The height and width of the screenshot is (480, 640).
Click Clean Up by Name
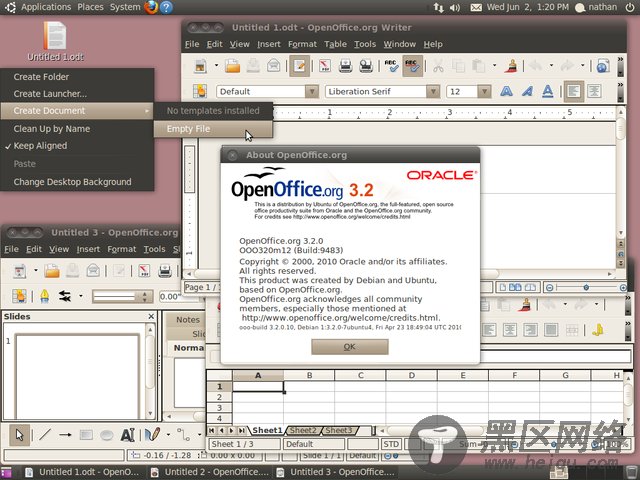pyautogui.click(x=77, y=129)
